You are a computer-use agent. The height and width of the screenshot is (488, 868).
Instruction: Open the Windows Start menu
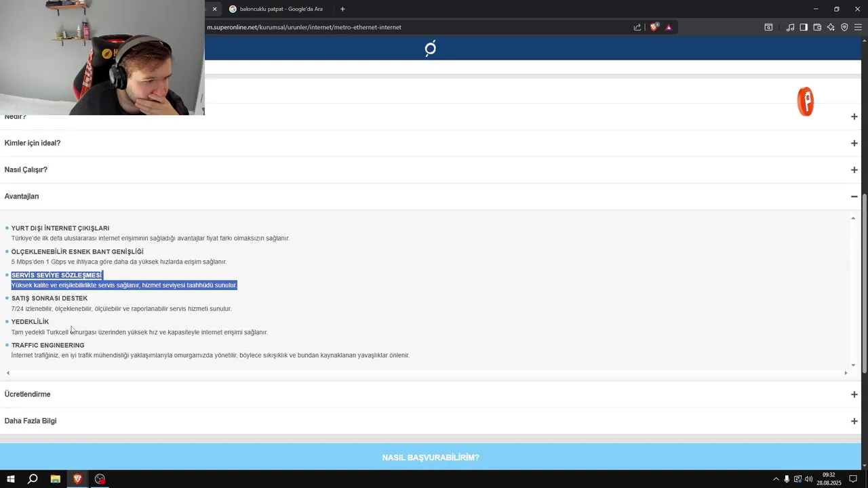click(11, 479)
